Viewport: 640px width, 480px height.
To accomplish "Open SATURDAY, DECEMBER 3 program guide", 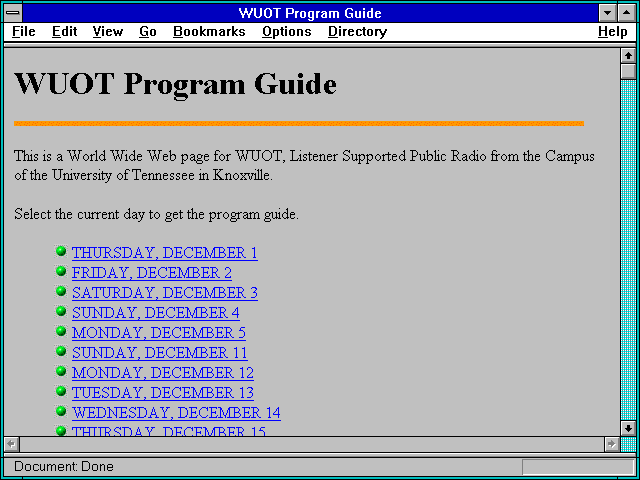I will click(x=165, y=293).
